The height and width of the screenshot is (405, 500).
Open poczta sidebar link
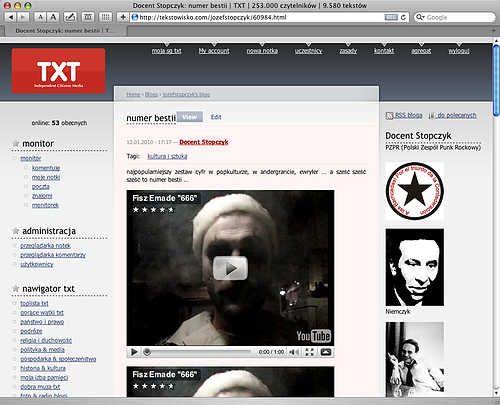(41, 186)
